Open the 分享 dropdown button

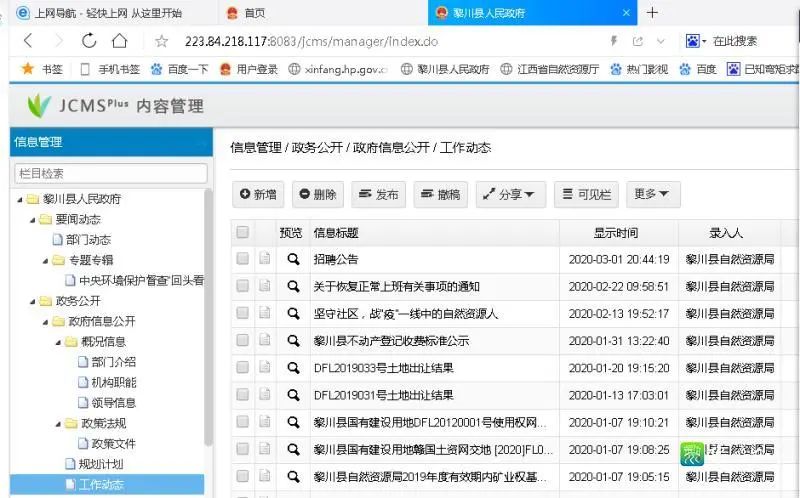tap(511, 194)
